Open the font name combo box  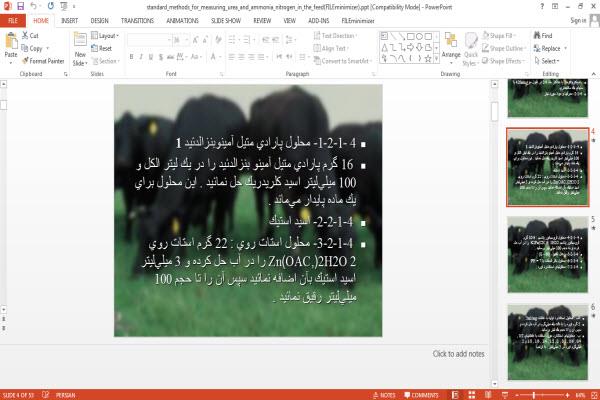150,40
